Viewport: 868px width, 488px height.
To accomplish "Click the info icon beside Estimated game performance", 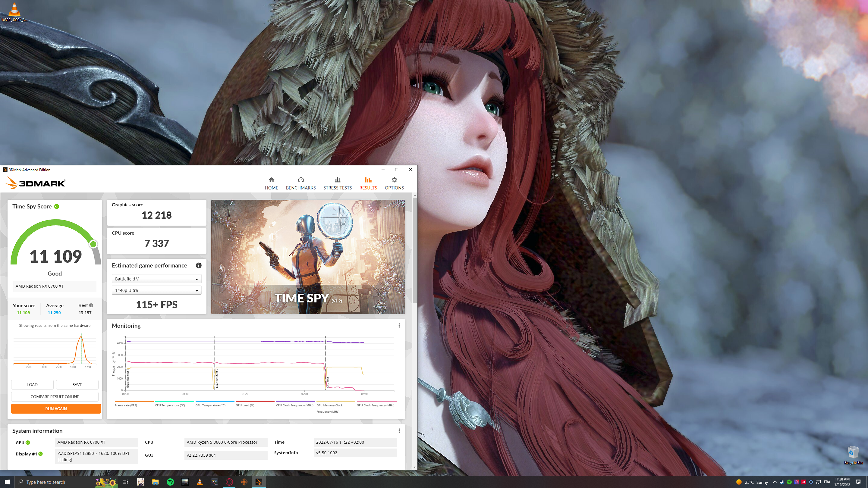I will point(199,265).
